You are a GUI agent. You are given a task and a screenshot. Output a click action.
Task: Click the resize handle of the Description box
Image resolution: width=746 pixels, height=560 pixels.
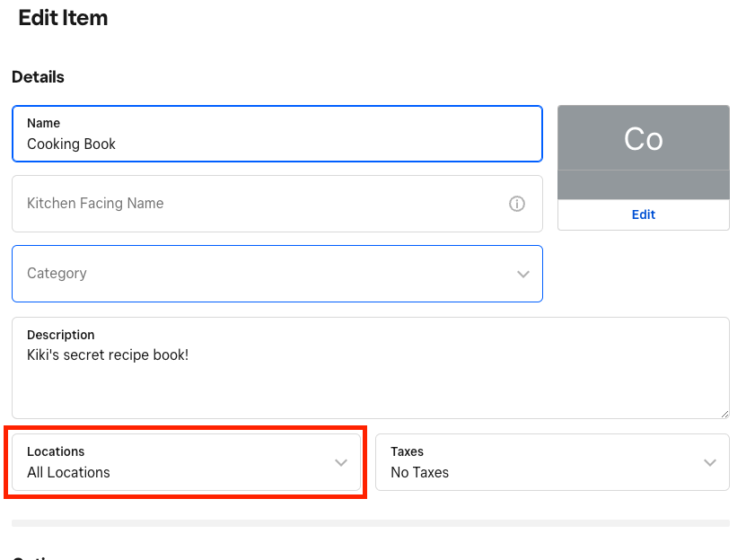[x=724, y=413]
